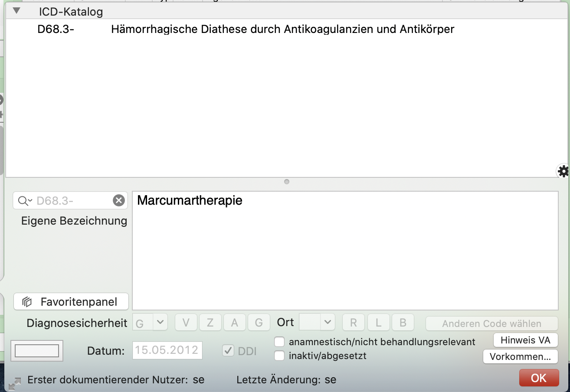Open the Diagnosesicherheit G dropdown
570x392 pixels.
coord(150,323)
